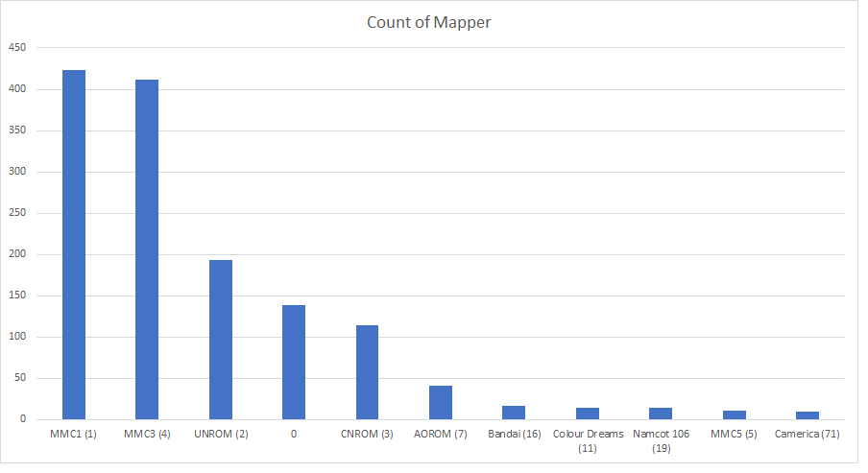
Task: Select the AOROM (7) bar
Action: click(x=441, y=403)
